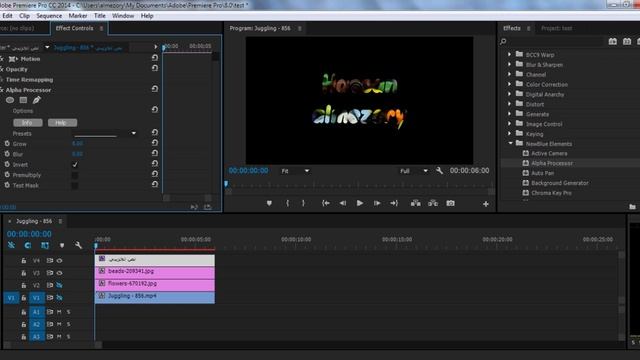Select the Chroma Key Pro effect

click(x=551, y=193)
